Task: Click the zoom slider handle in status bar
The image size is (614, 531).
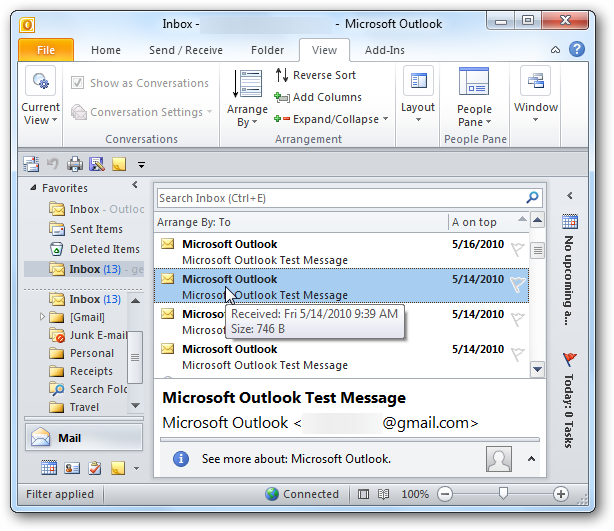Action: tap(503, 493)
